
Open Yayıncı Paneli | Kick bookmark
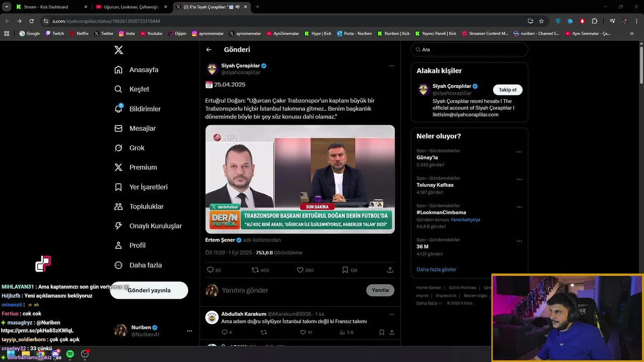436,34
